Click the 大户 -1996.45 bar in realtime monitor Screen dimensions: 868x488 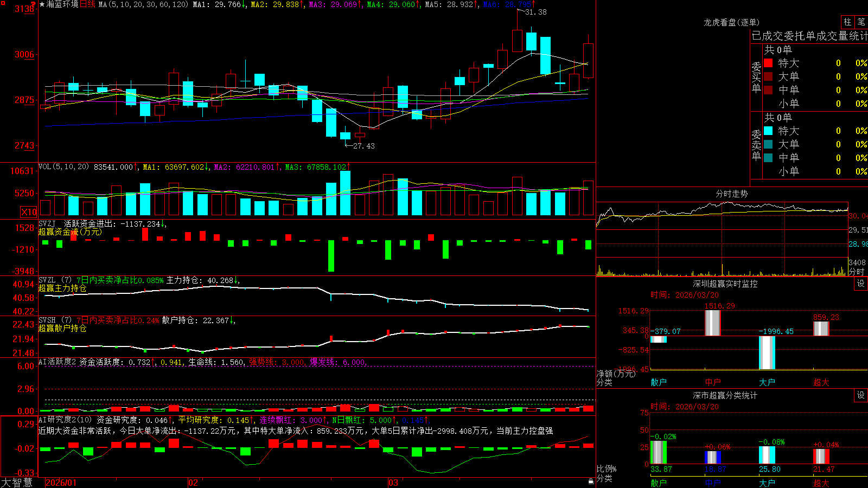(767, 352)
